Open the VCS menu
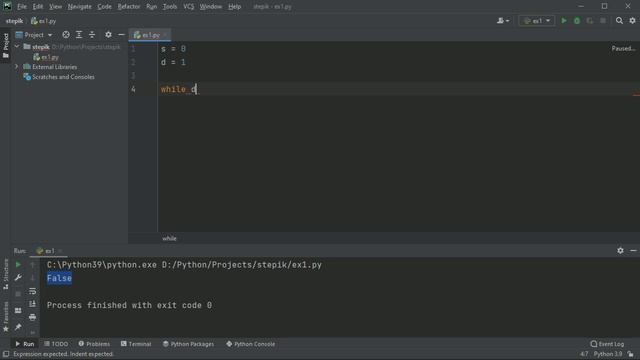The height and width of the screenshot is (360, 640). (x=189, y=7)
